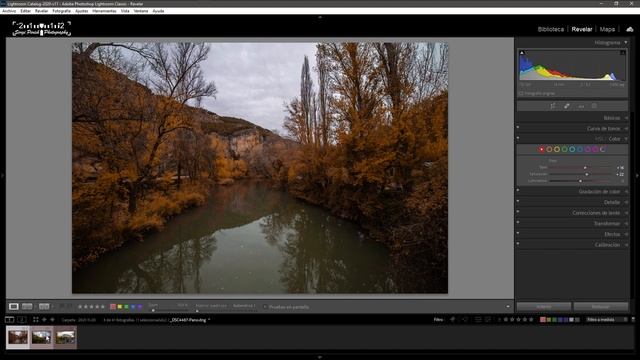The height and width of the screenshot is (360, 640).
Task: Toggle shadow clipping indicator in histogram
Action: 522,53
